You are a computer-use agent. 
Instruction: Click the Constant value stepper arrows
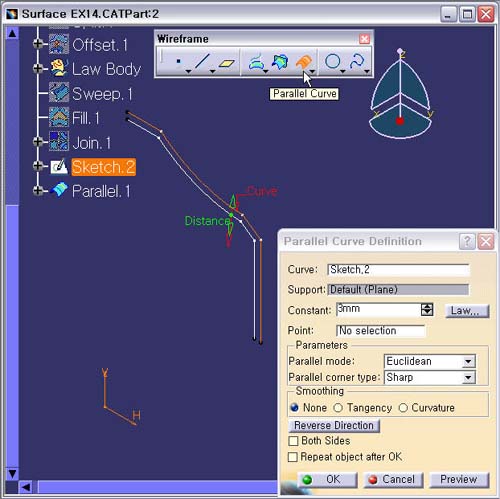pos(427,309)
